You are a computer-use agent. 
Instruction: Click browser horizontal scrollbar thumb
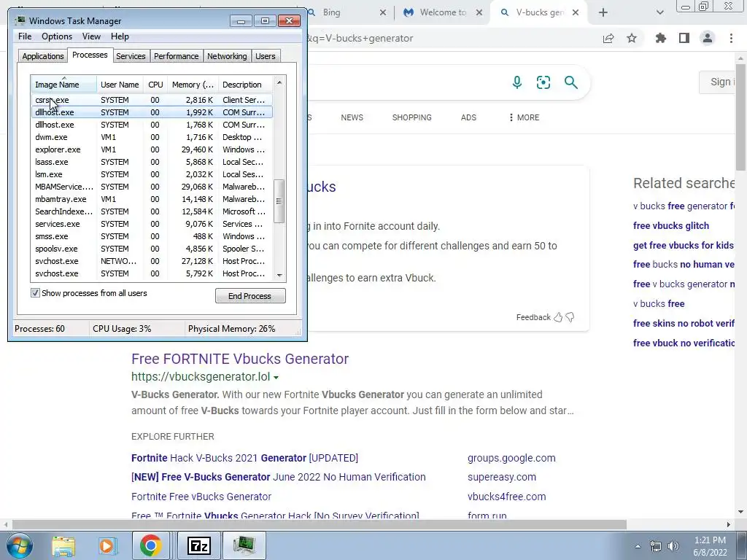318,524
